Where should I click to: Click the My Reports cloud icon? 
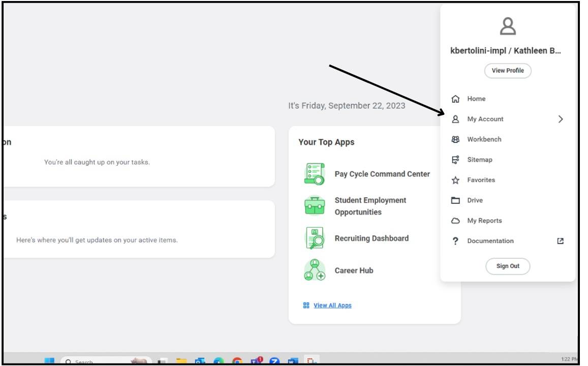[x=455, y=220]
